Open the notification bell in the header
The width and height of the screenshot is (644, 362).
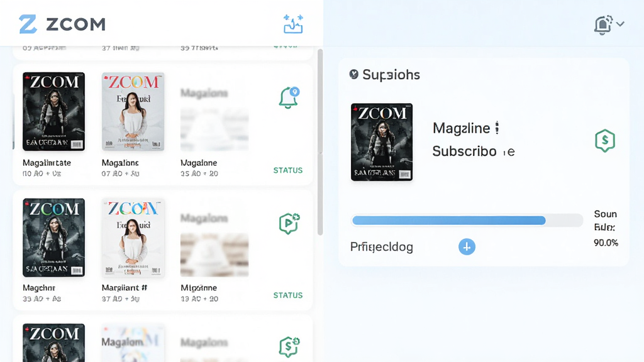(x=603, y=25)
